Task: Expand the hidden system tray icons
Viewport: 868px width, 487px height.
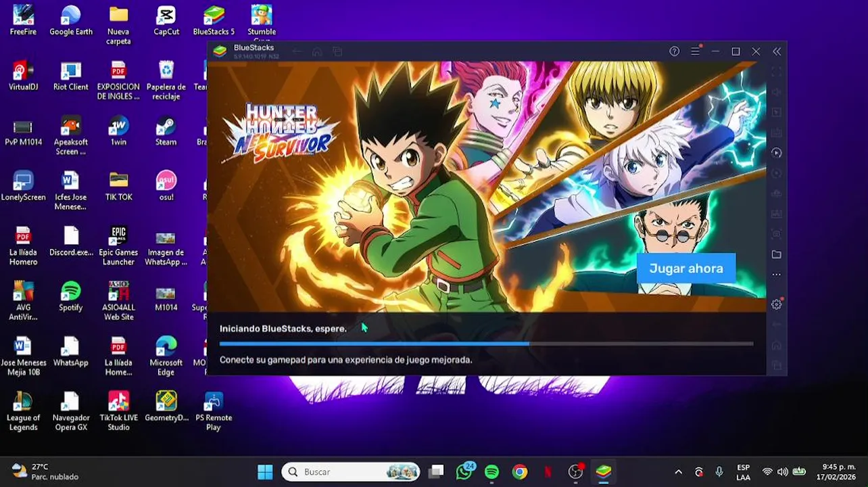Action: click(x=679, y=472)
